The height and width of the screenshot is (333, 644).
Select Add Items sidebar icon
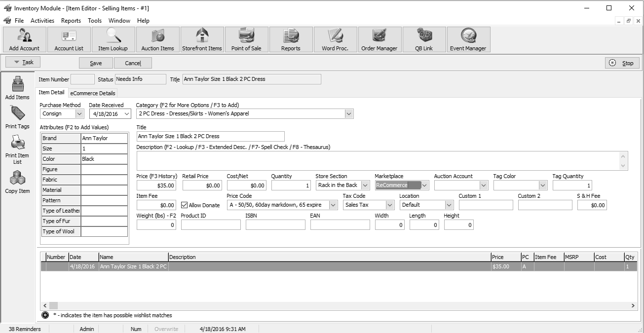[x=17, y=88]
